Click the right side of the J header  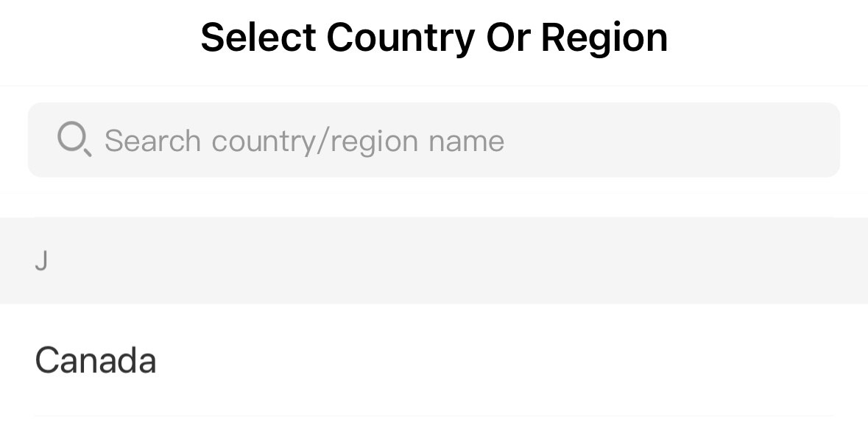(x=719, y=261)
